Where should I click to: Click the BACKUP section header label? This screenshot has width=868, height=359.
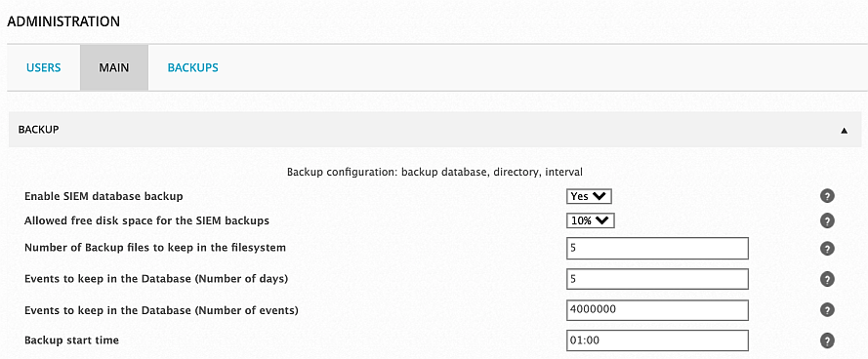pos(39,130)
